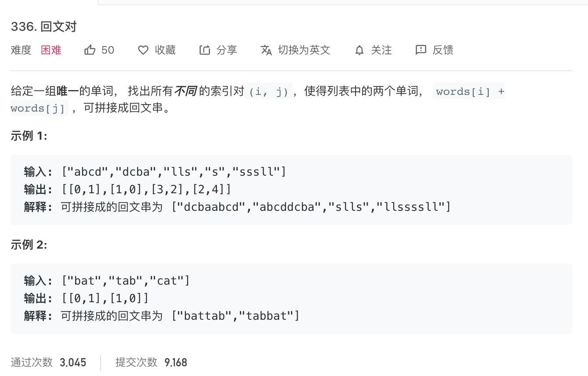Click the bell notification icon
This screenshot has width=588, height=376.
359,51
